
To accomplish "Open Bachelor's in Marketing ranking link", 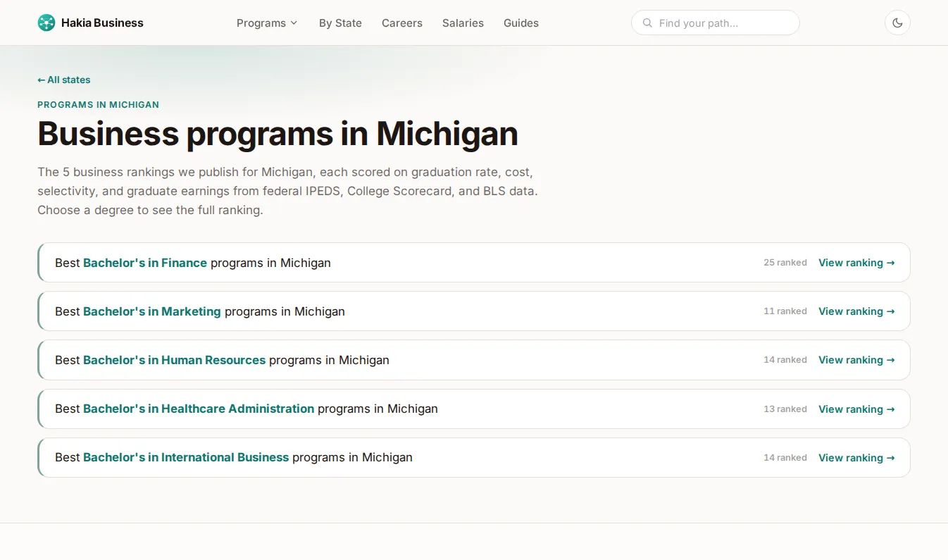I will [152, 311].
